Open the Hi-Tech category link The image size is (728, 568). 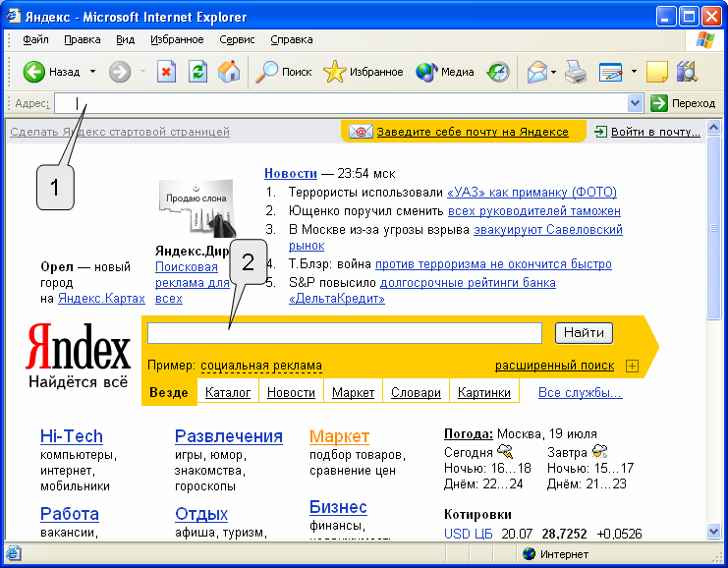72,436
